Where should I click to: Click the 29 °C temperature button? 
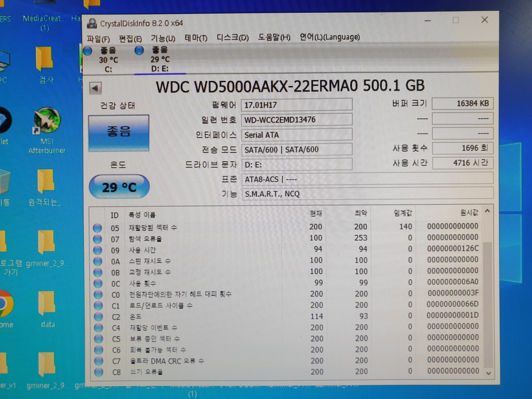pyautogui.click(x=119, y=187)
